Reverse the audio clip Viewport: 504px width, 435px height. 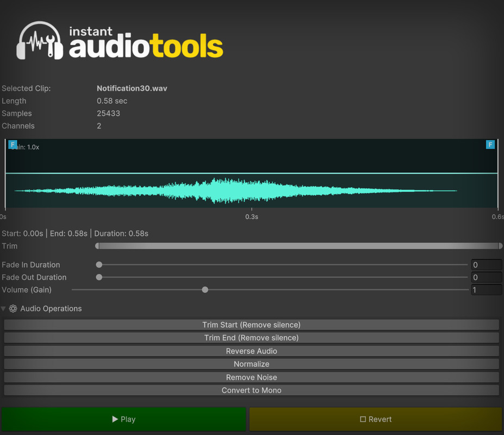pos(251,351)
